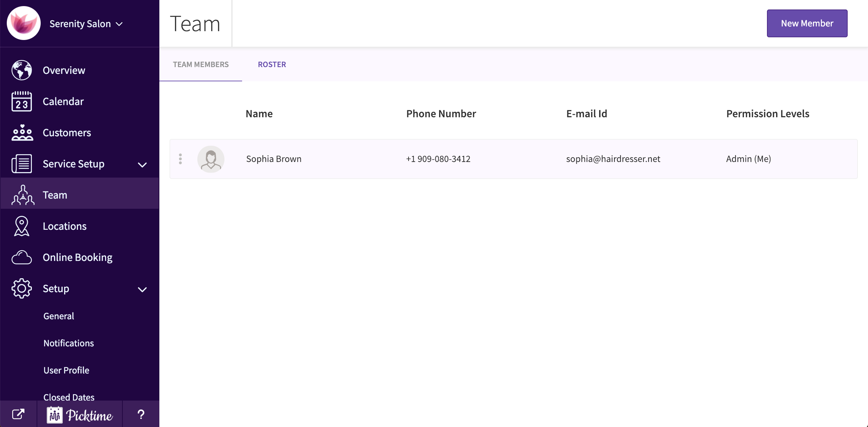Collapse the Setup section chevron

(x=142, y=289)
